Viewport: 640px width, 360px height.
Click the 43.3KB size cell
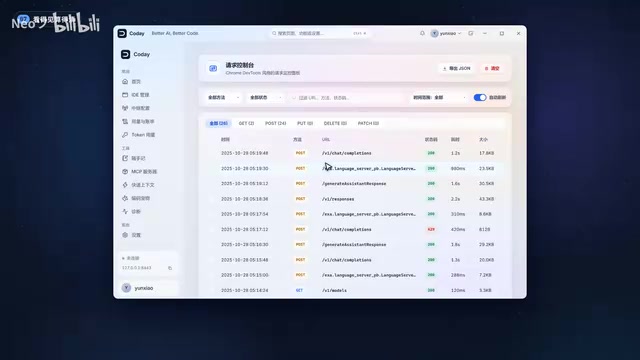click(x=487, y=199)
